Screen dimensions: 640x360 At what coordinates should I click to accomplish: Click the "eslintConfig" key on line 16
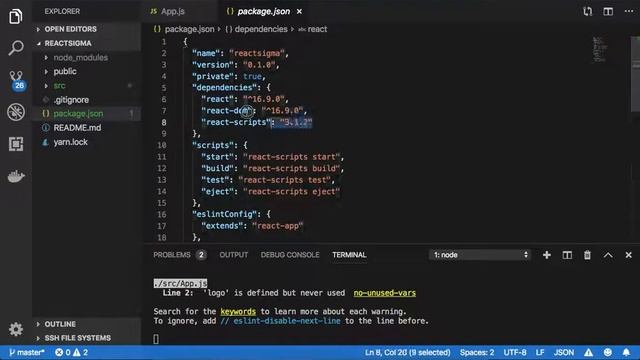(x=224, y=214)
